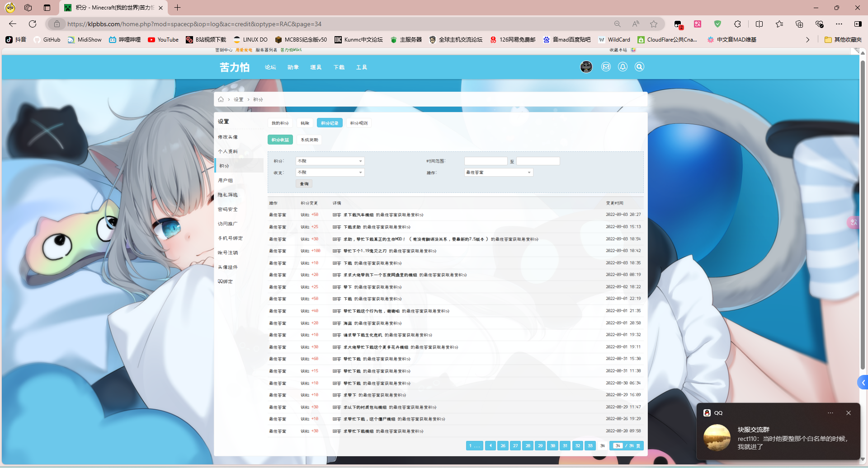Open browser extensions puzzle icon

coord(737,24)
